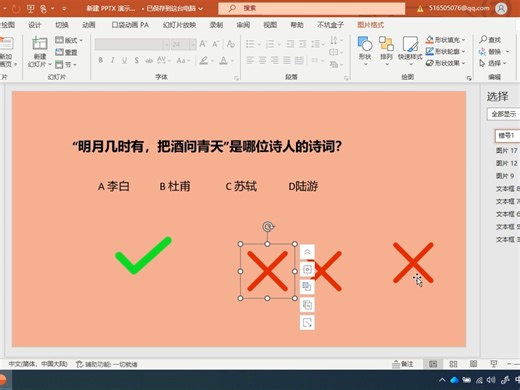Image resolution: width=520 pixels, height=390 pixels.
Task: Open the View (视图) tab
Action: (x=270, y=25)
